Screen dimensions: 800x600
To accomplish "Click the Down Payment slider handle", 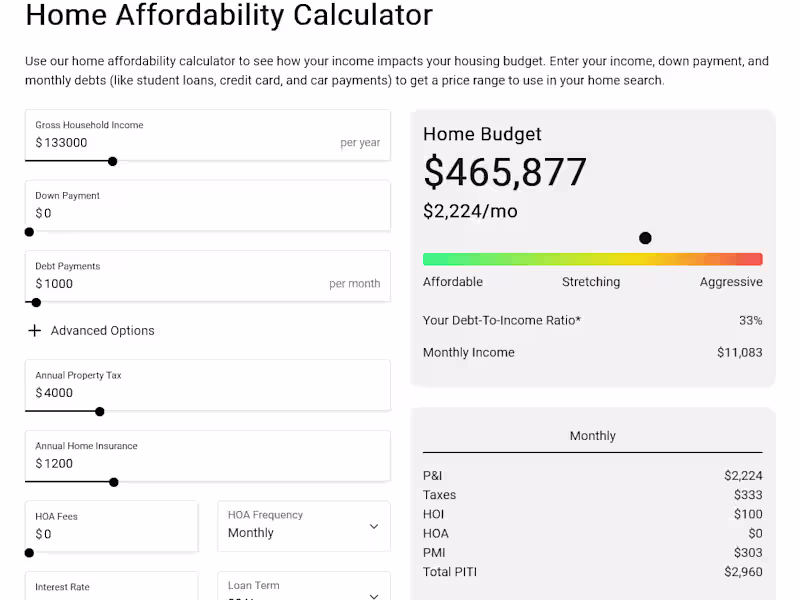I will (x=29, y=231).
